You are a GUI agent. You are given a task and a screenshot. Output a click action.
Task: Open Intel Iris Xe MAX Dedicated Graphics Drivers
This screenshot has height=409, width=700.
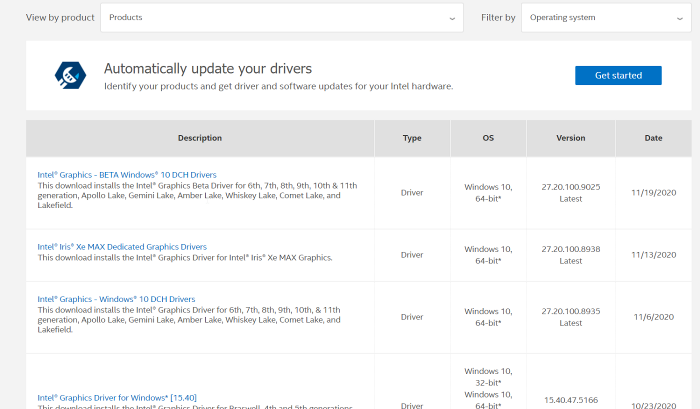pyautogui.click(x=122, y=246)
